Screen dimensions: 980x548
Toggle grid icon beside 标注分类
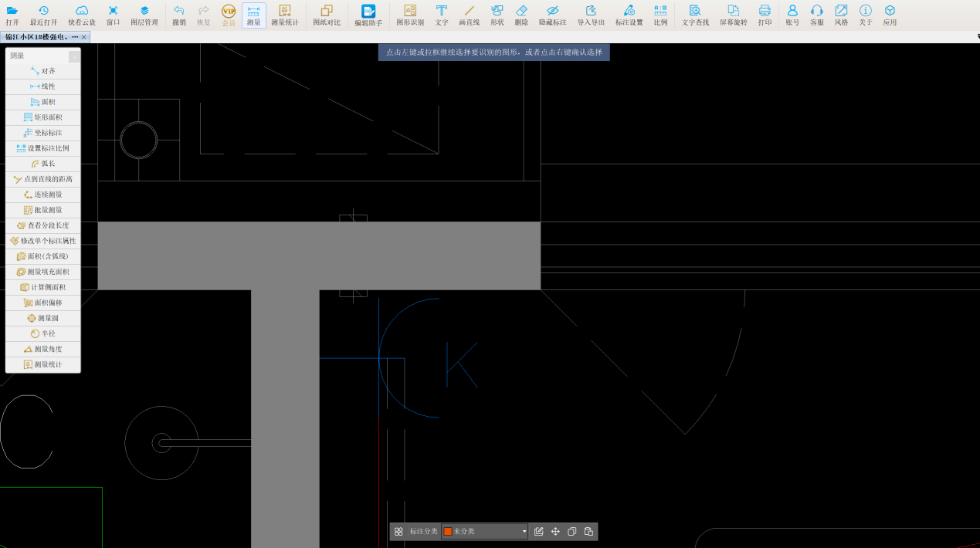[398, 532]
